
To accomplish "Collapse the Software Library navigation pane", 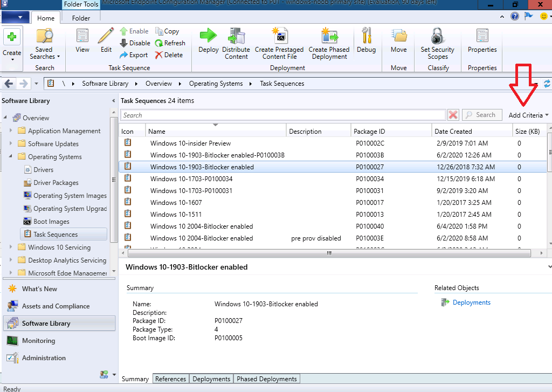I will click(113, 101).
